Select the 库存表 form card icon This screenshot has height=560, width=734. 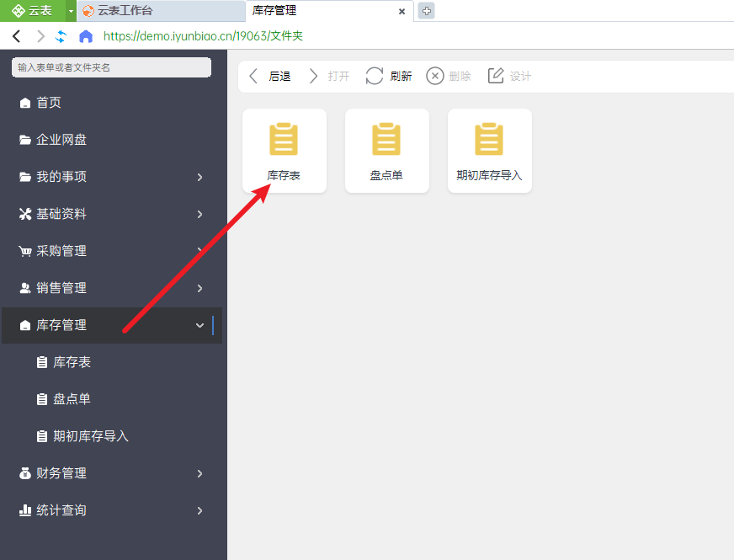284,139
